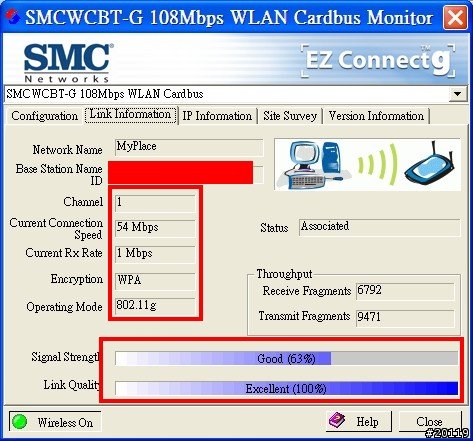
Task: Click the SMC Networks logo
Action: [x=68, y=63]
